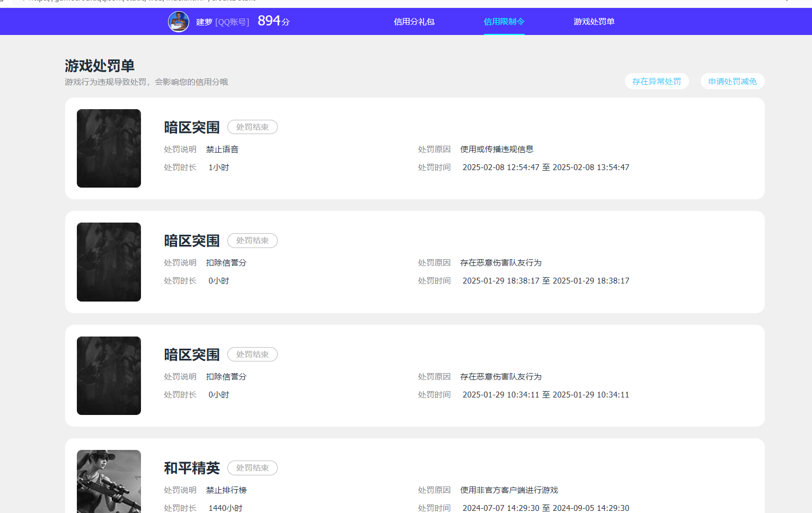Click 处罚结束 badge on the 10:34:11 record
The width and height of the screenshot is (812, 513).
[252, 355]
